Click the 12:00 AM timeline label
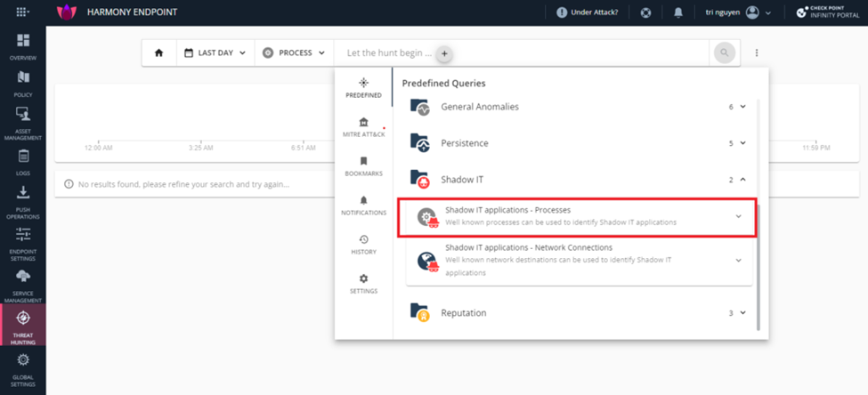 click(99, 149)
